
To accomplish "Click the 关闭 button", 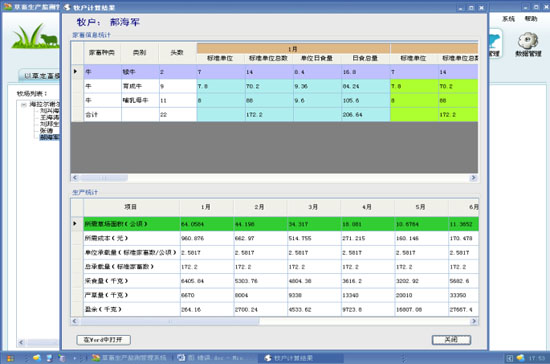I will tap(451, 340).
